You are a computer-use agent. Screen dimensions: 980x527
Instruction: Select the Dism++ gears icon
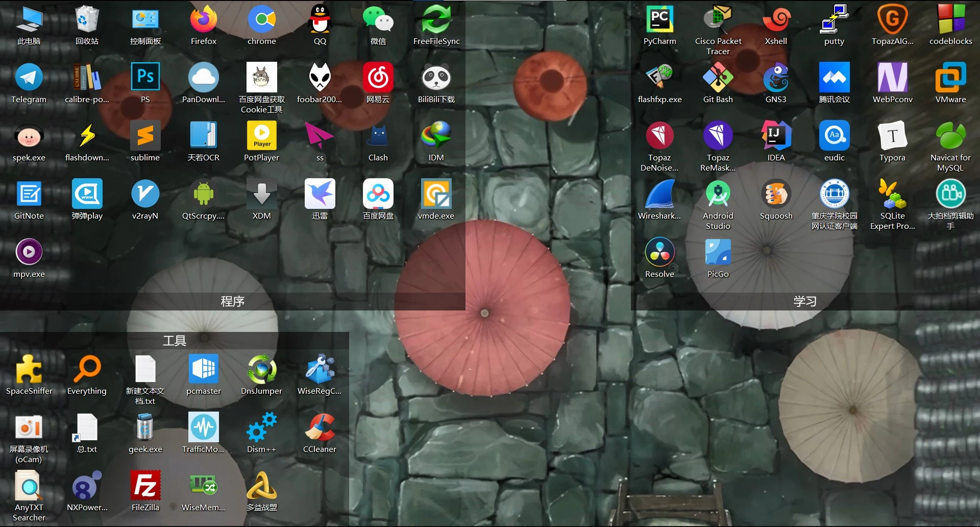pyautogui.click(x=262, y=427)
